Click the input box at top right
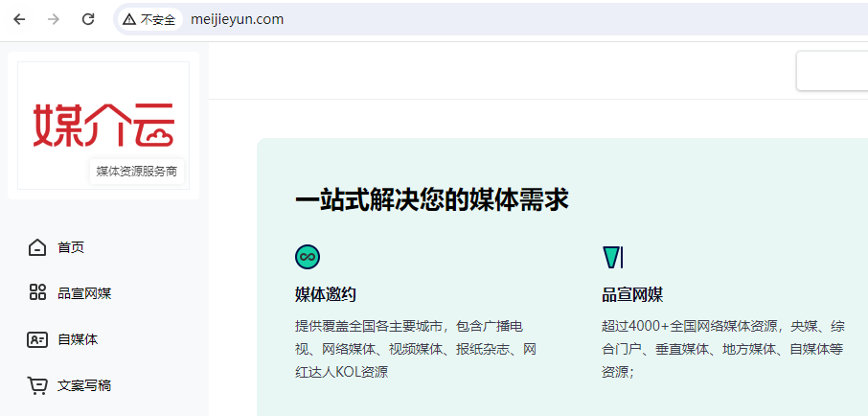Image resolution: width=868 pixels, height=416 pixels. [x=832, y=71]
